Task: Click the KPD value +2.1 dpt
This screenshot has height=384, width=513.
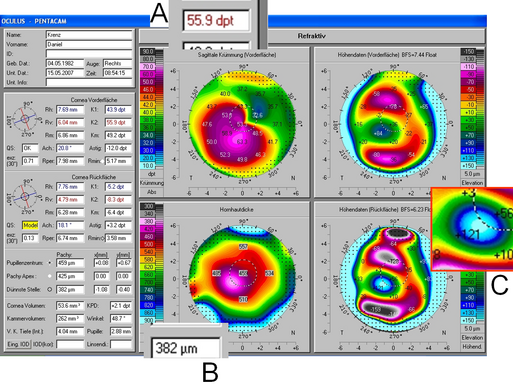Action: click(121, 306)
